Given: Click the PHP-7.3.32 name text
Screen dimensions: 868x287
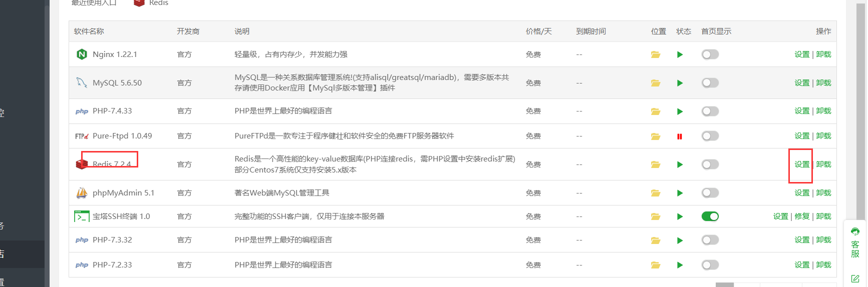Looking at the screenshot, I should coord(112,240).
